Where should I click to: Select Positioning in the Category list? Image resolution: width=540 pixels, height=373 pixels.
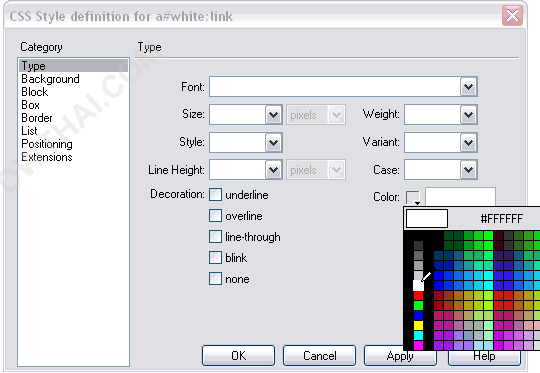coord(47,144)
